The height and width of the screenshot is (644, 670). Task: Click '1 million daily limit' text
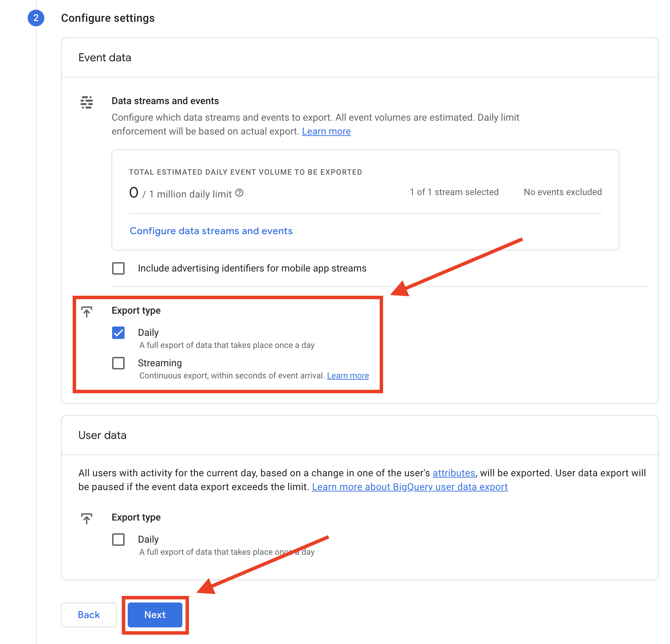click(x=190, y=194)
